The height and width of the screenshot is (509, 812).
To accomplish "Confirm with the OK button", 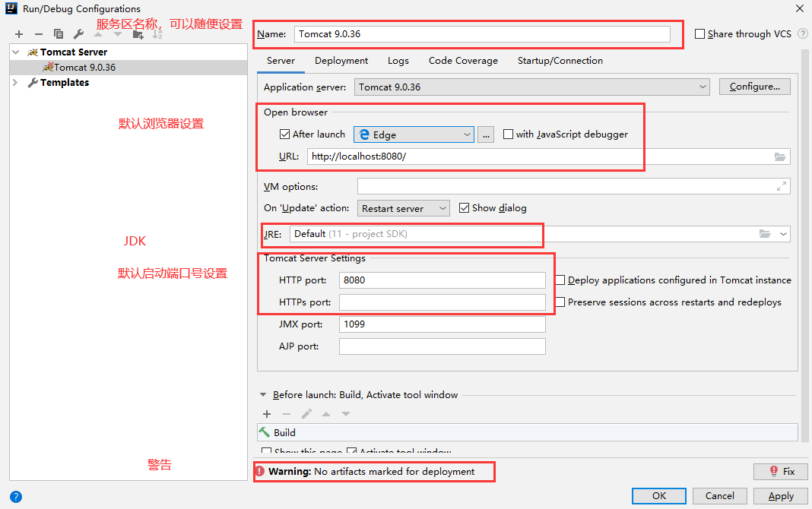I will (x=658, y=496).
